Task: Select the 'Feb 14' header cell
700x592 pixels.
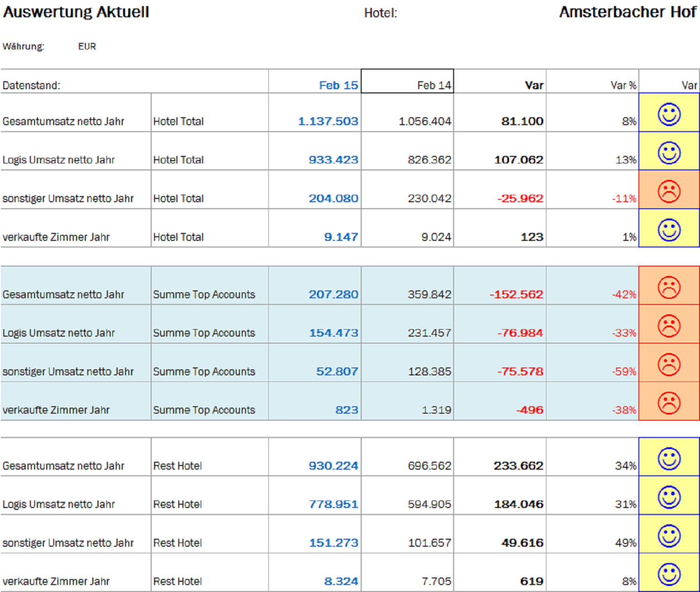Action: [407, 81]
